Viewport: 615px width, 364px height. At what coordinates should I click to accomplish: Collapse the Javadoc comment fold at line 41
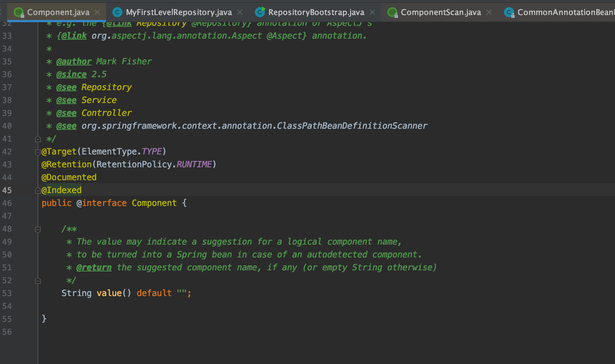(38, 139)
